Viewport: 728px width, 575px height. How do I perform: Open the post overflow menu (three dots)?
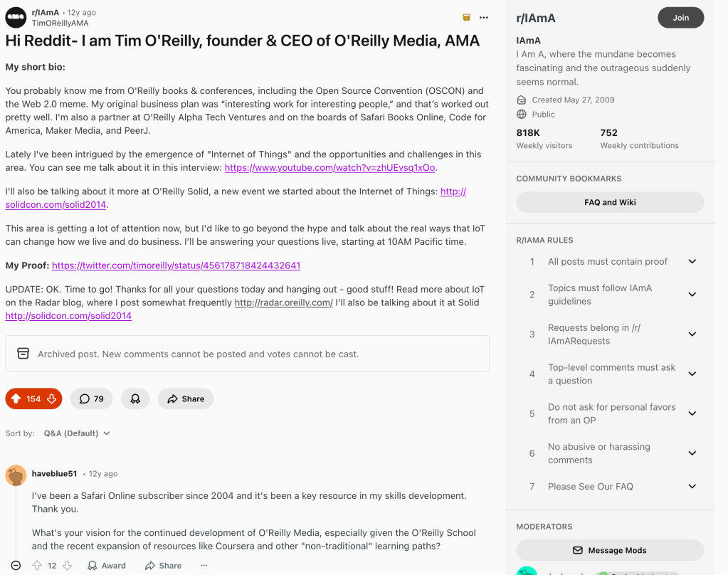click(x=484, y=17)
